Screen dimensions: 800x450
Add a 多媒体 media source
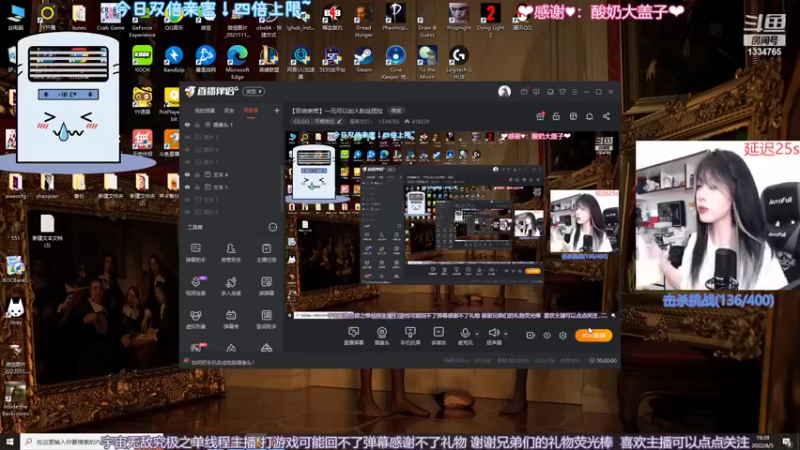[x=438, y=336]
